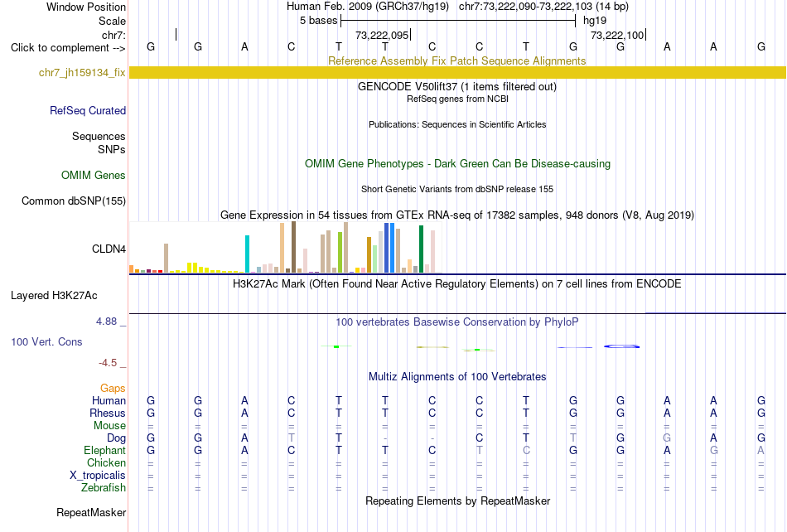Click the chr7_jh159134_fix track label
787x532 pixels.
pos(82,73)
